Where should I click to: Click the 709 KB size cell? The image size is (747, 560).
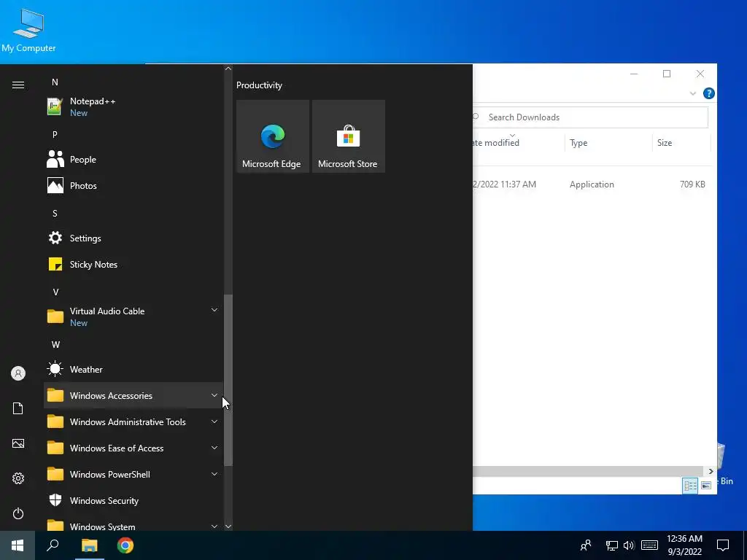coord(692,184)
